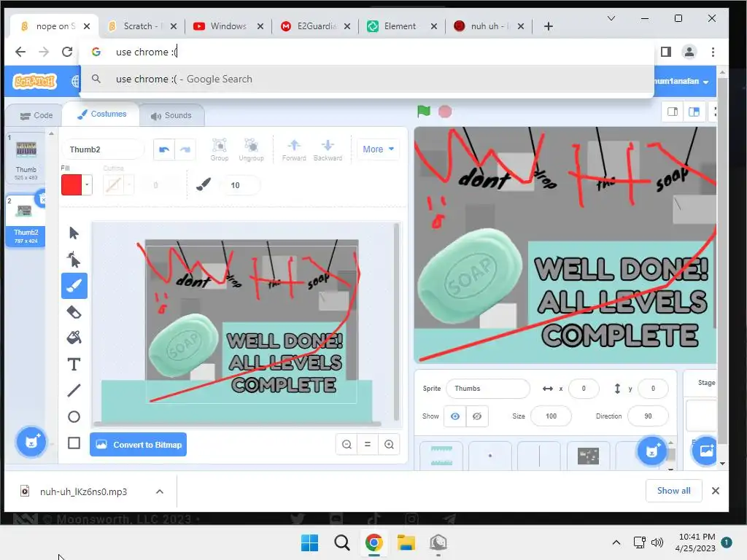Switch to the Windows YouTube tab
Screen dimensions: 747x560
click(x=228, y=26)
